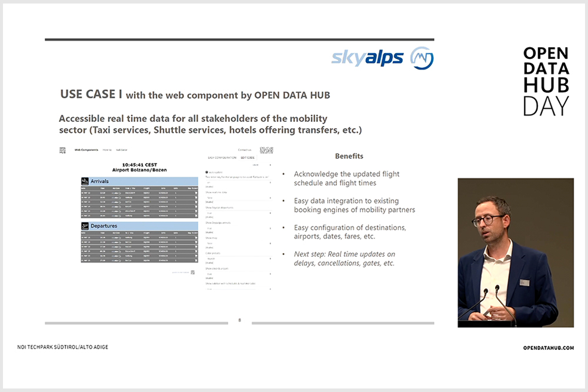Switch to the EASY CONFIGURATION tab
The height and width of the screenshot is (392, 588).
point(222,158)
